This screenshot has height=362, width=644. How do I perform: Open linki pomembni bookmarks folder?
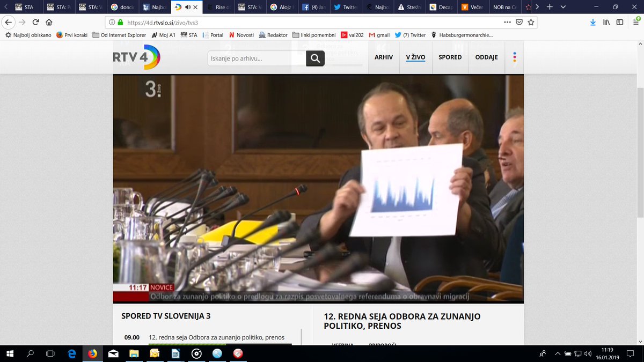click(x=314, y=35)
